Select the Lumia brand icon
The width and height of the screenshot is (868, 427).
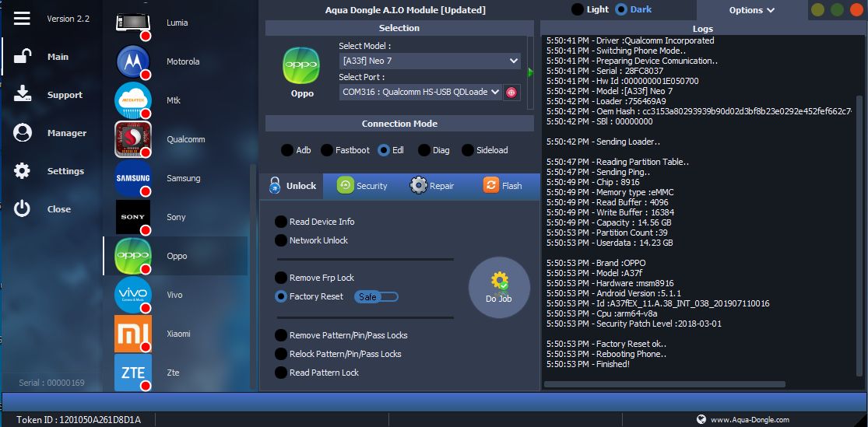tap(133, 23)
